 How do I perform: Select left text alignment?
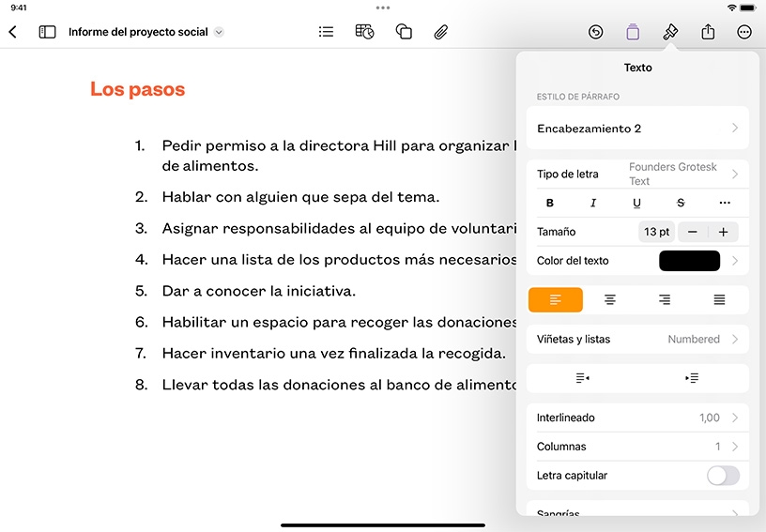tap(556, 299)
